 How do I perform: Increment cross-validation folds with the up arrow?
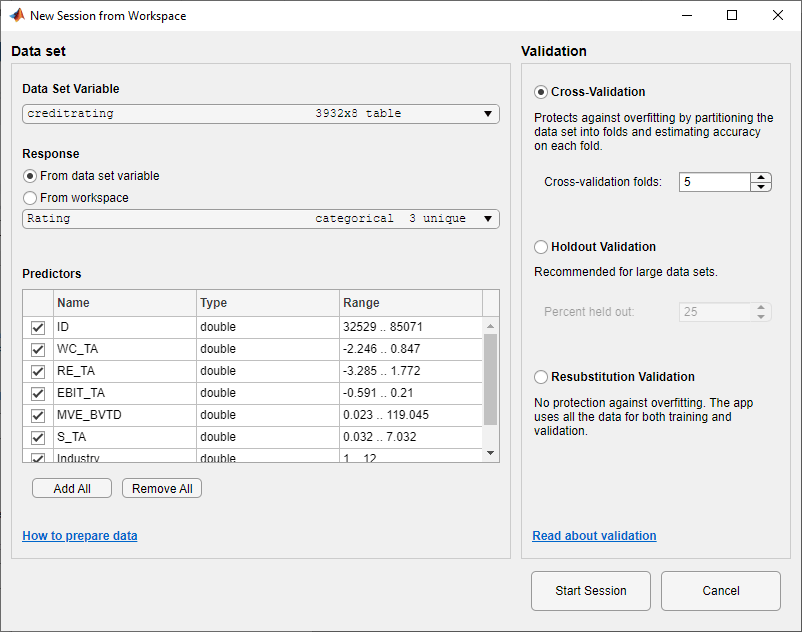760,177
